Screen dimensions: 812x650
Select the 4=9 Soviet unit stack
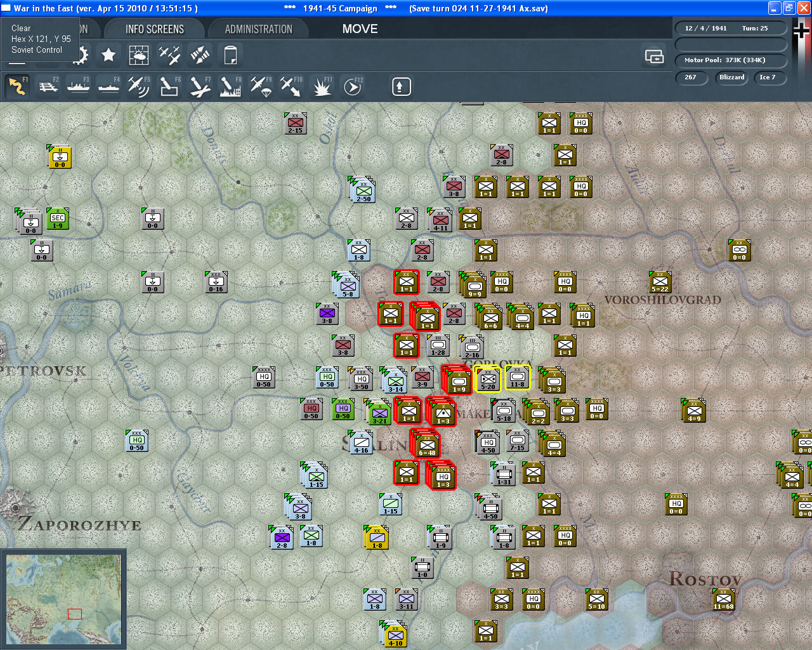click(x=693, y=411)
